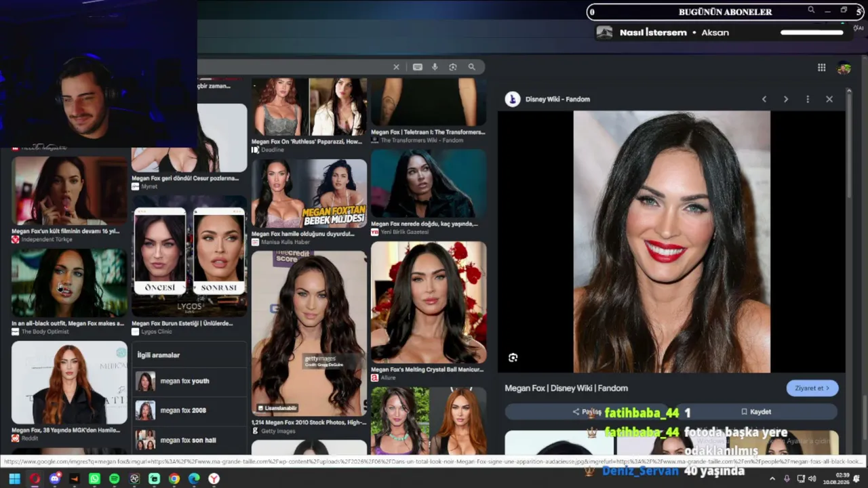Open the Reddit red-haired Megan Fox thumbnail
The width and height of the screenshot is (868, 488).
coord(69,382)
